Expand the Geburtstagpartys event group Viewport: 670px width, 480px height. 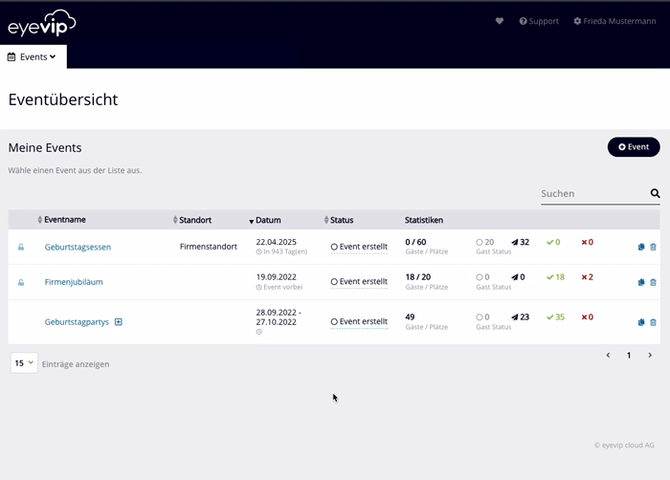(x=118, y=322)
